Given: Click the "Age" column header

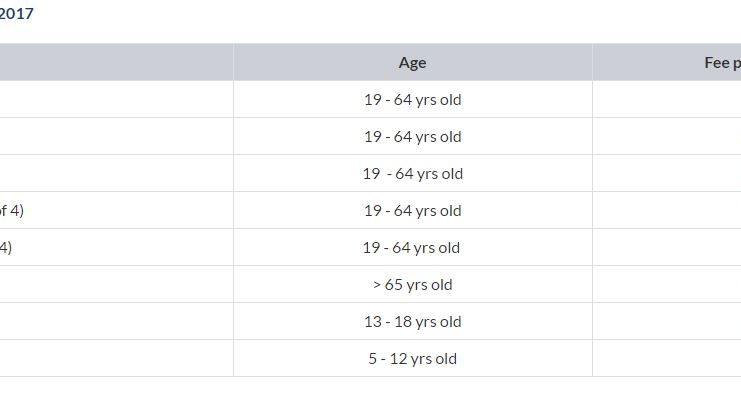Looking at the screenshot, I should [413, 62].
